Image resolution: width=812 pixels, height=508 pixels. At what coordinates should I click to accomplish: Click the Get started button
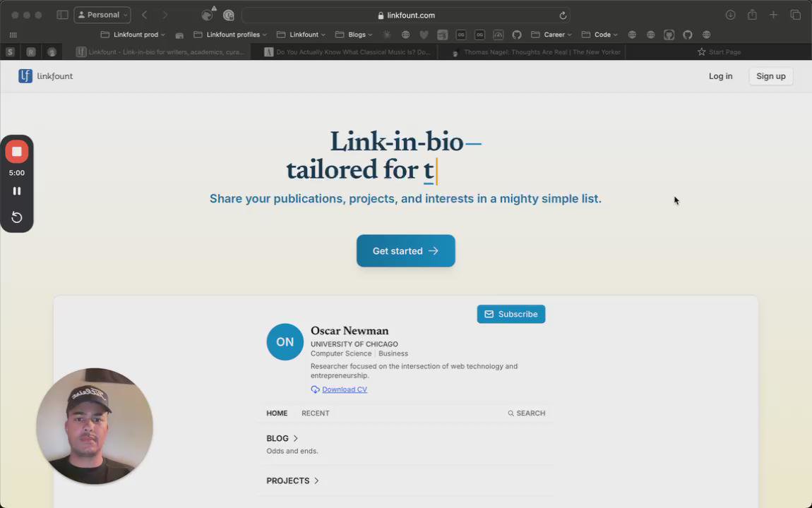(x=405, y=251)
